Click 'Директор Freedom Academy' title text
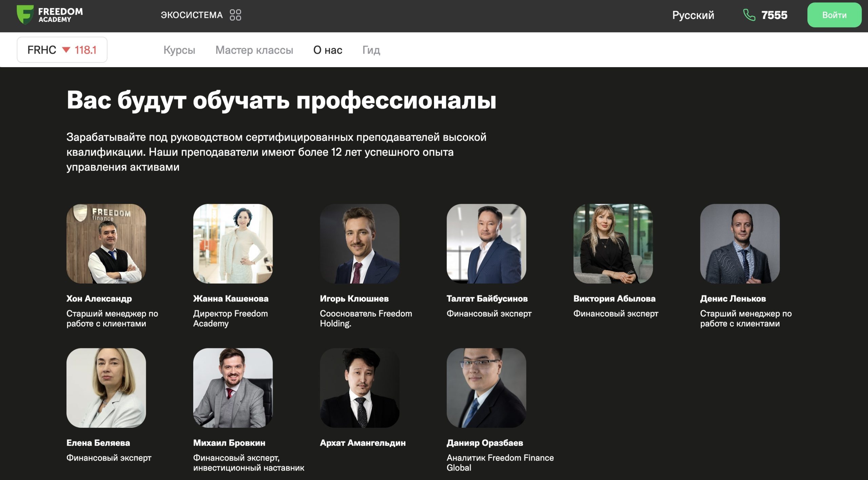Viewport: 868px width, 480px height. click(231, 319)
